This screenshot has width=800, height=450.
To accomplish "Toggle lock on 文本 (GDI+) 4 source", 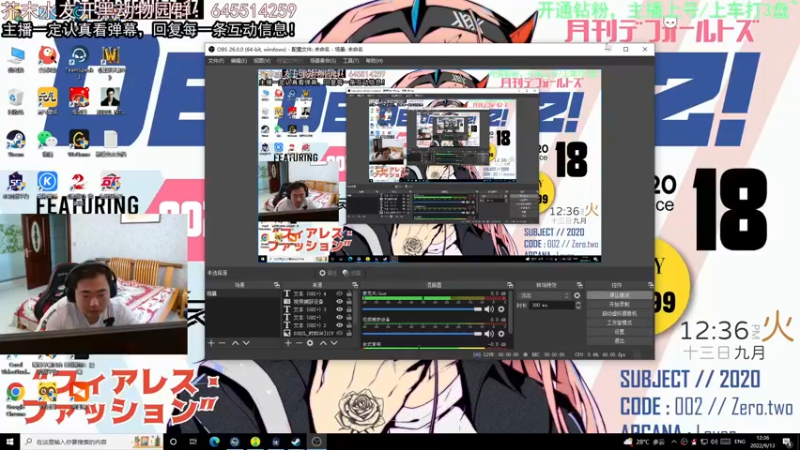I will (x=349, y=294).
